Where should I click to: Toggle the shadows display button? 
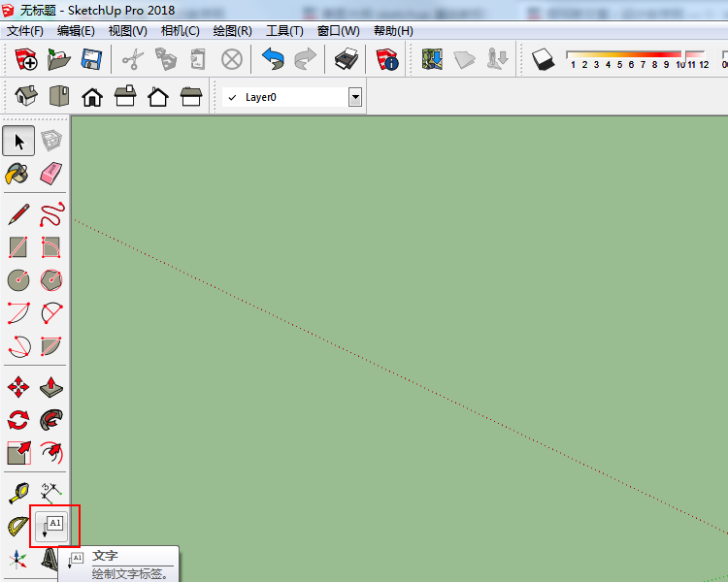(x=543, y=60)
